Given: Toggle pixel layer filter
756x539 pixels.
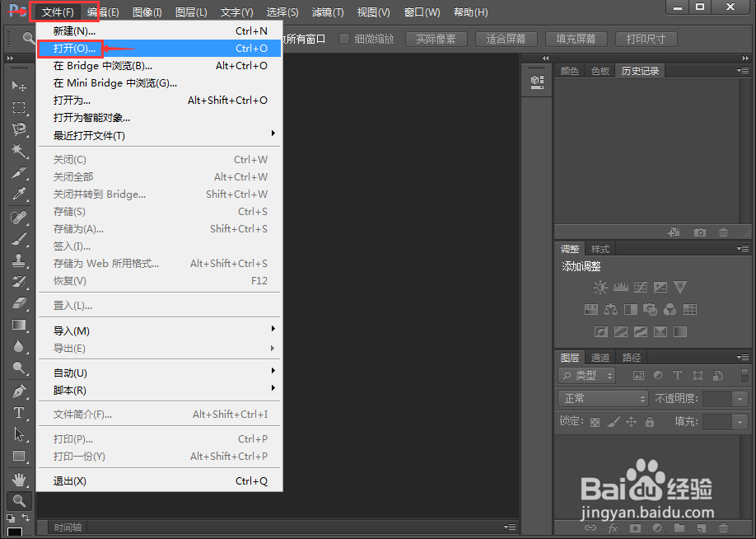Looking at the screenshot, I should point(638,376).
